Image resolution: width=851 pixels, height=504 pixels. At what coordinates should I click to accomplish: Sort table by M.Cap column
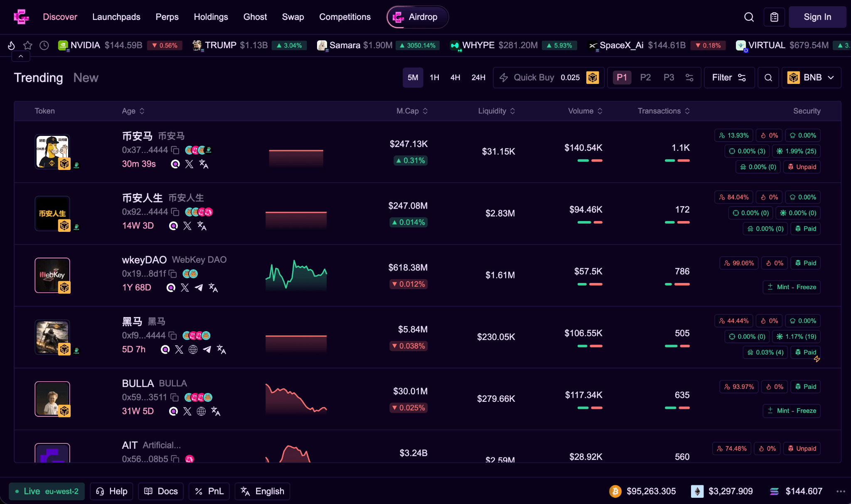point(411,111)
